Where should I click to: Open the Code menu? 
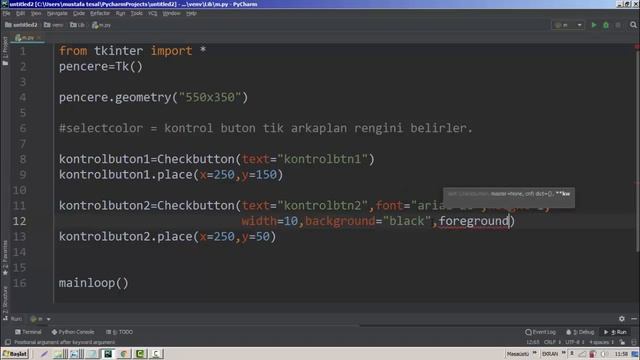pyautogui.click(x=79, y=13)
